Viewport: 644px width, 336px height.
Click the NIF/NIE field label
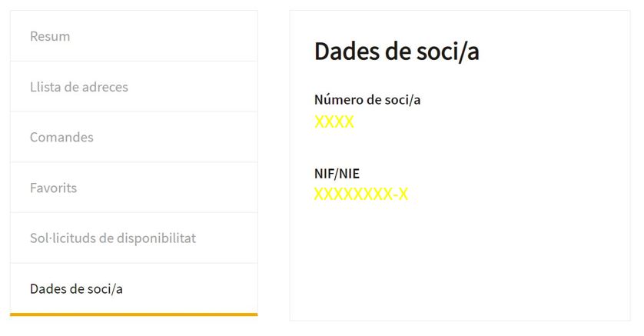point(337,173)
